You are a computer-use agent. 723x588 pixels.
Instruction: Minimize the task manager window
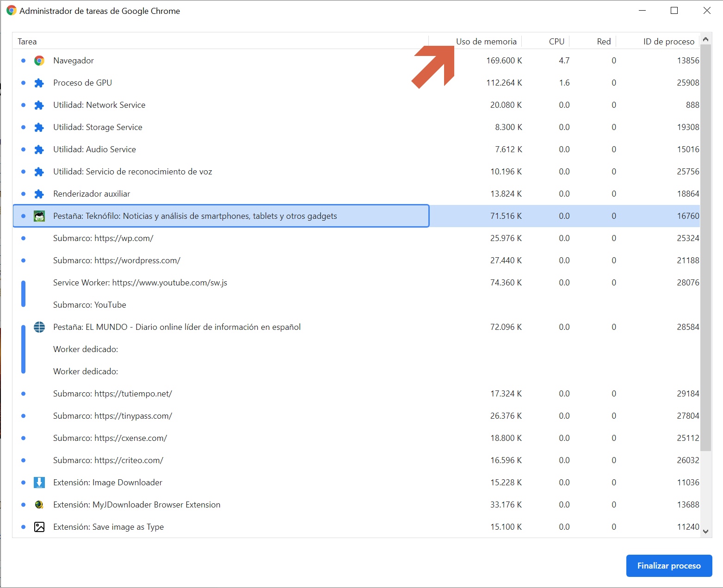click(642, 11)
